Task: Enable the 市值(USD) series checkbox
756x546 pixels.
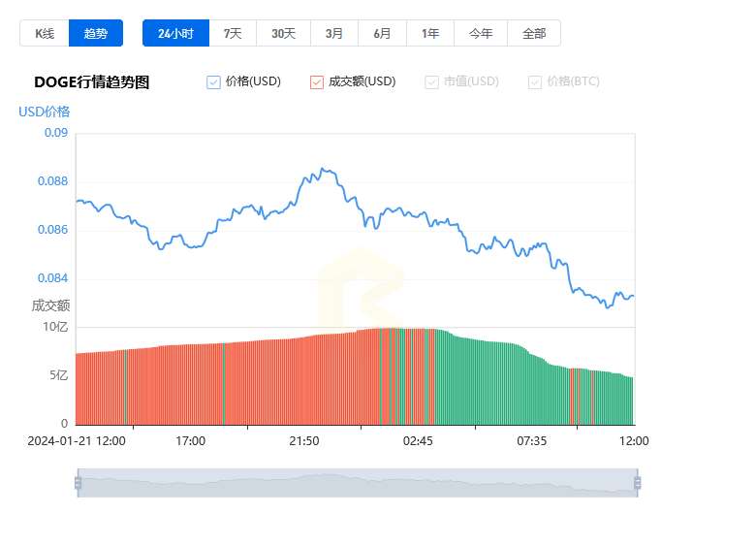Action: click(x=431, y=82)
